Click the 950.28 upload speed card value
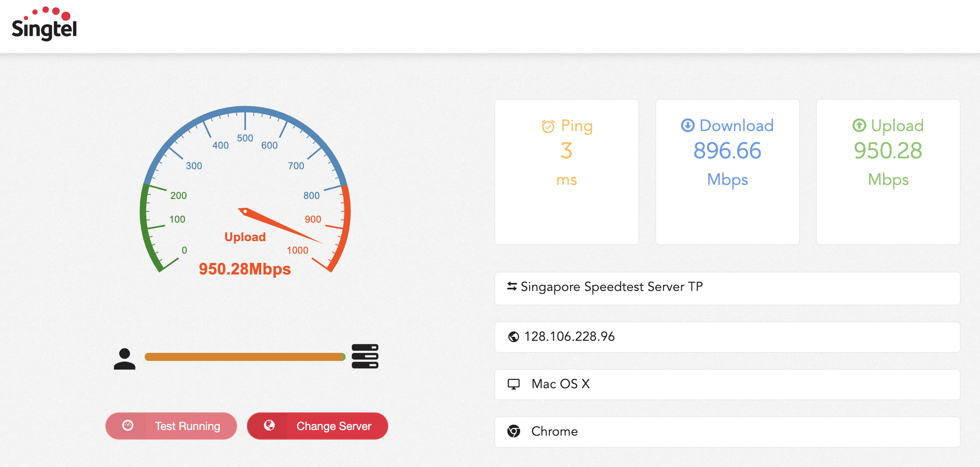 click(888, 151)
